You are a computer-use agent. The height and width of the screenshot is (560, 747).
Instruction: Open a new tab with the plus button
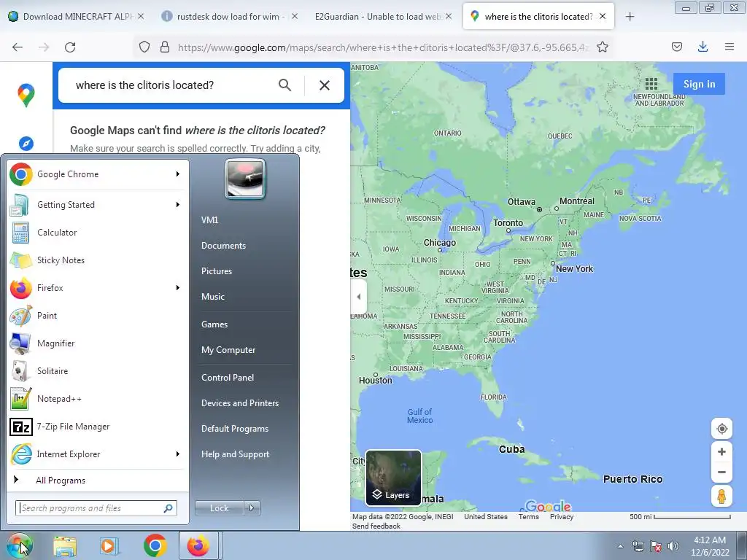630,17
